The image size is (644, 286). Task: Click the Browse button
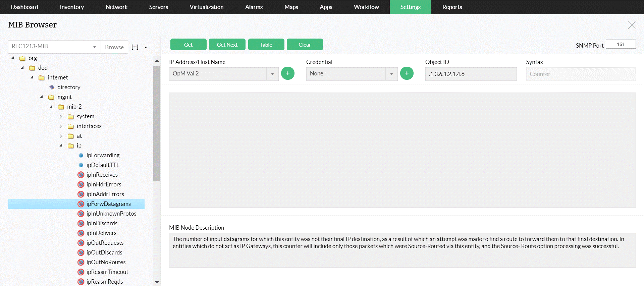(114, 47)
